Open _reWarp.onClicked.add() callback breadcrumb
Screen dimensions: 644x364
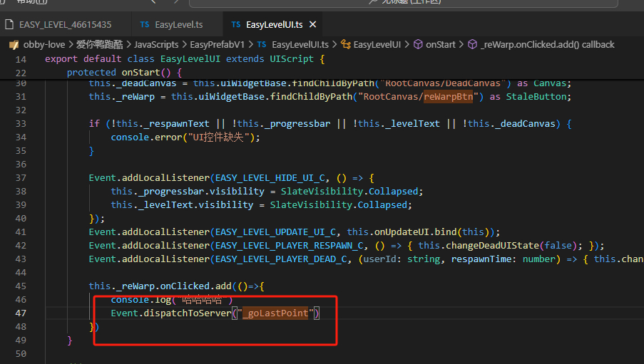pyautogui.click(x=548, y=44)
